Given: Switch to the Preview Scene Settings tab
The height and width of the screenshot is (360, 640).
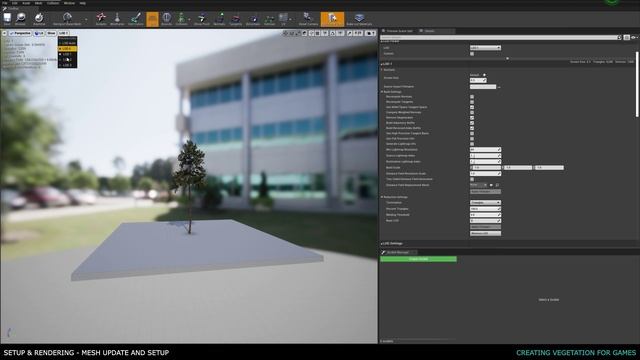Looking at the screenshot, I should pyautogui.click(x=398, y=31).
